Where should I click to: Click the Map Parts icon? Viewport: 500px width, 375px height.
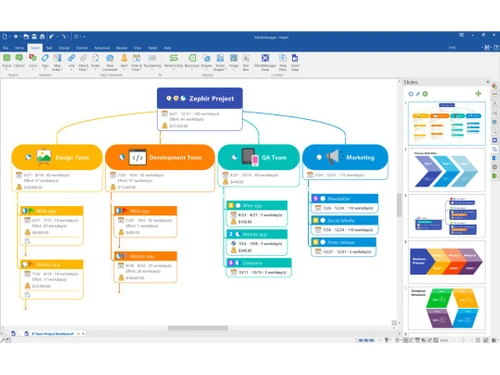pos(283,58)
